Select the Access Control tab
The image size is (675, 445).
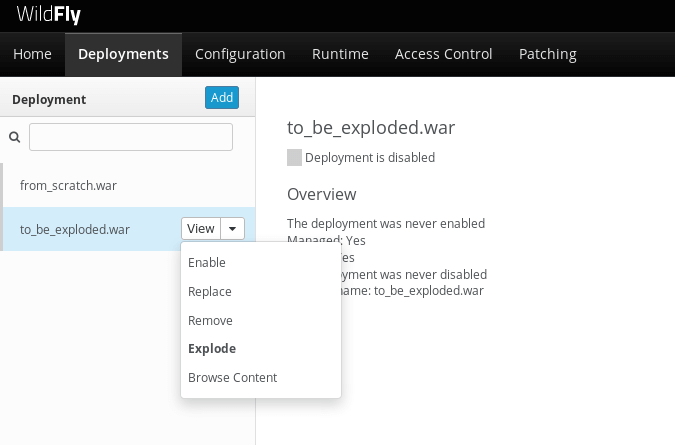(x=443, y=54)
